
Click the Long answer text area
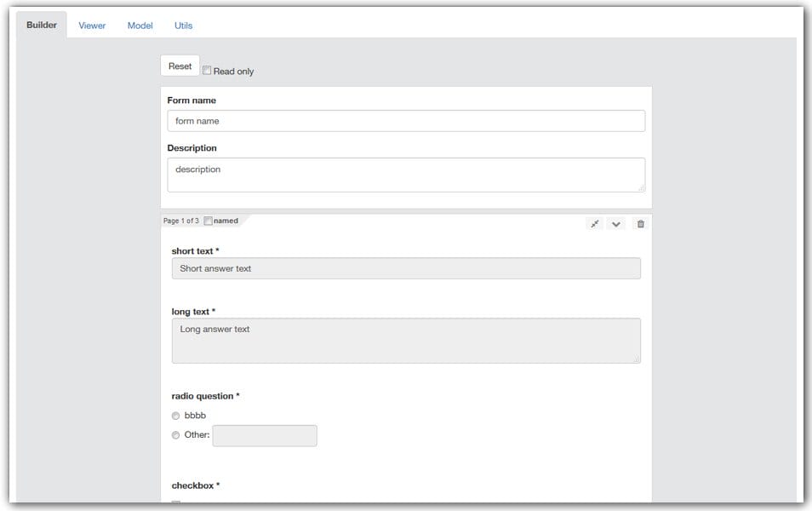(x=406, y=338)
